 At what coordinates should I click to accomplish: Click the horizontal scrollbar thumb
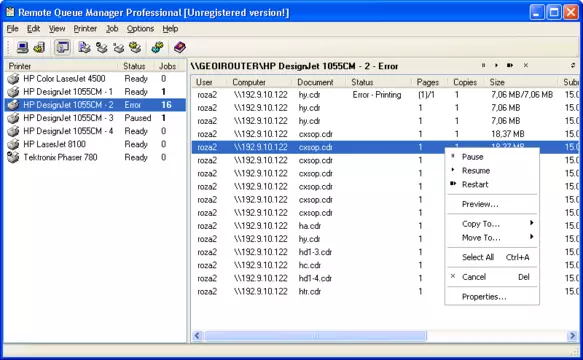coord(315,336)
